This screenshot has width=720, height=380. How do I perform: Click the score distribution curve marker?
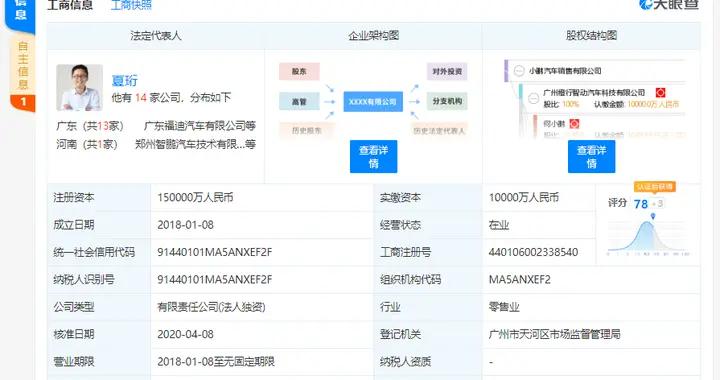coord(652,216)
